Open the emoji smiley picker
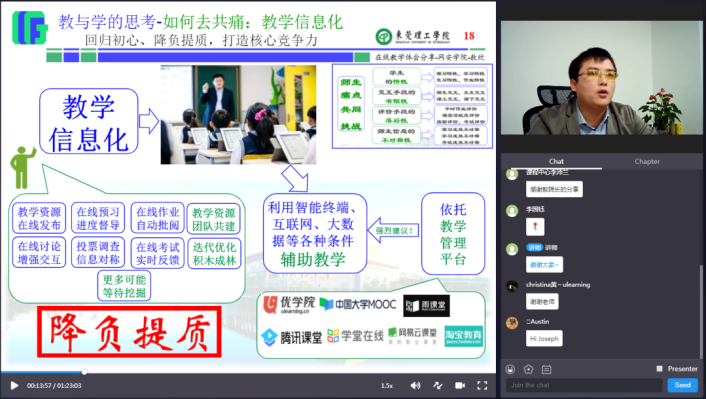707x399 pixels. coord(510,369)
